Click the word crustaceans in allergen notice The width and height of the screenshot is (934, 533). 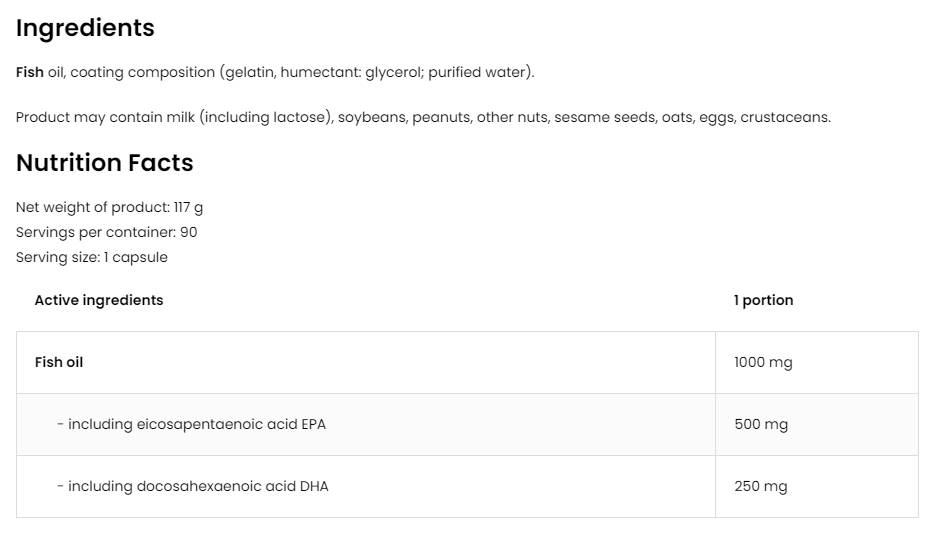pos(784,117)
